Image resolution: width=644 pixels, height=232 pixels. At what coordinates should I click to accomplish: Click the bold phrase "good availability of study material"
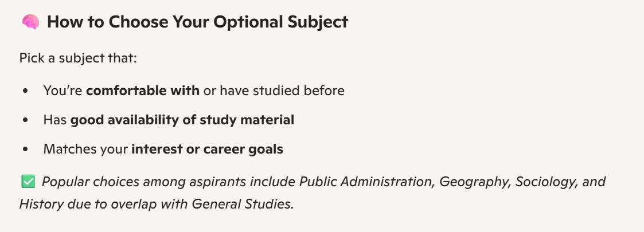pos(182,120)
